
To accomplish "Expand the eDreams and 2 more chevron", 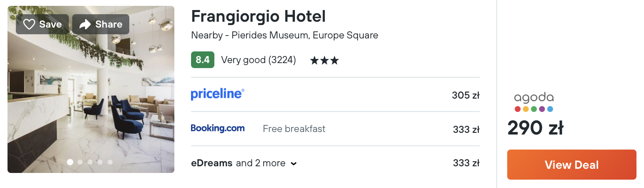I will (x=294, y=164).
